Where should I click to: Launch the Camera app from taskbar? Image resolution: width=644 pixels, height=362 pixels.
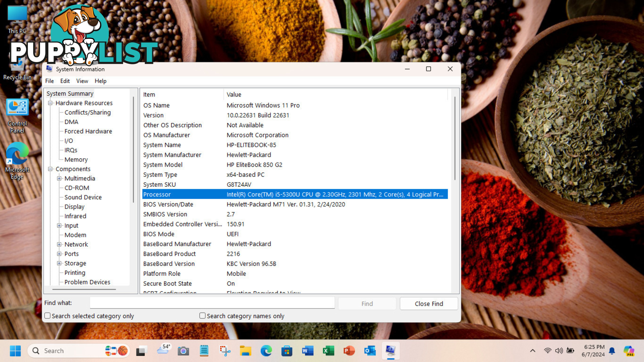tap(183, 351)
